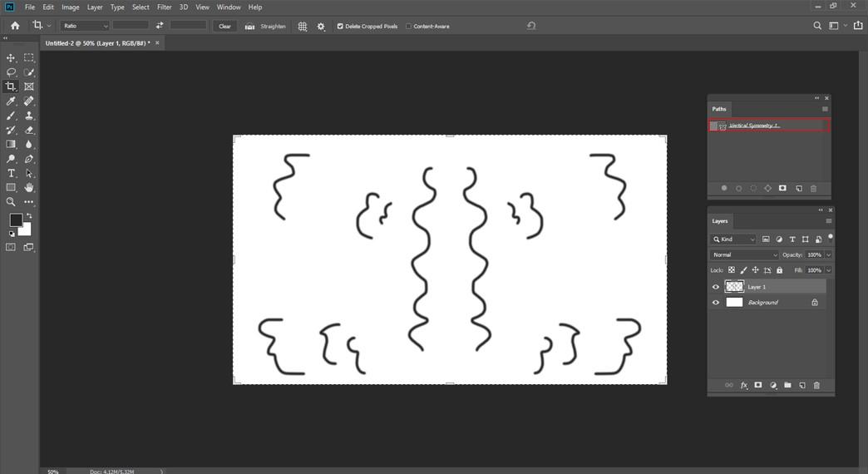Select the Blur tool
Screen dimensions: 868x474
pyautogui.click(x=29, y=144)
